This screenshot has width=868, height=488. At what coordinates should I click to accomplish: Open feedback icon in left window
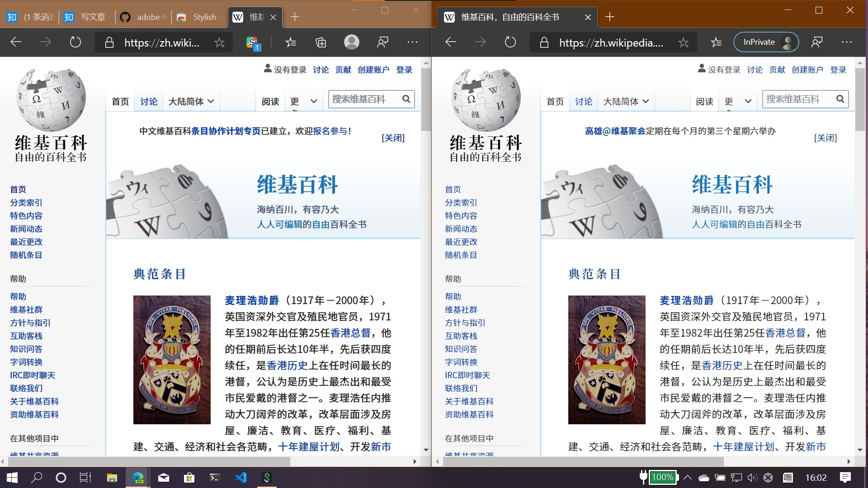coord(382,42)
